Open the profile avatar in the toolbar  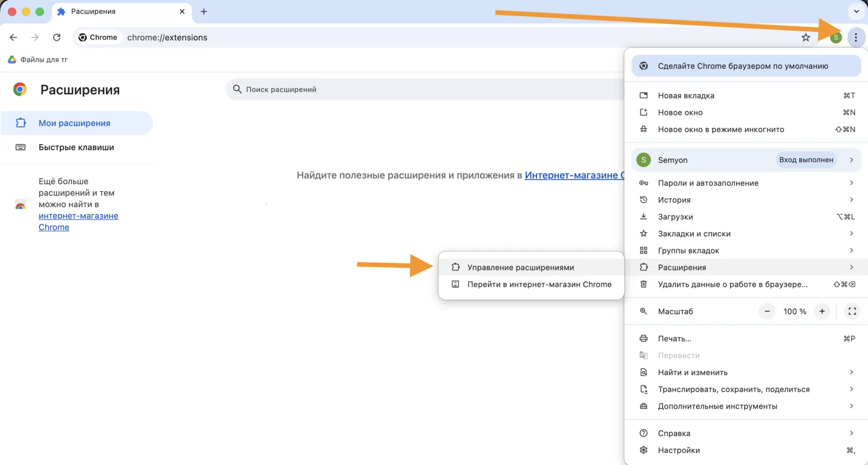point(836,37)
